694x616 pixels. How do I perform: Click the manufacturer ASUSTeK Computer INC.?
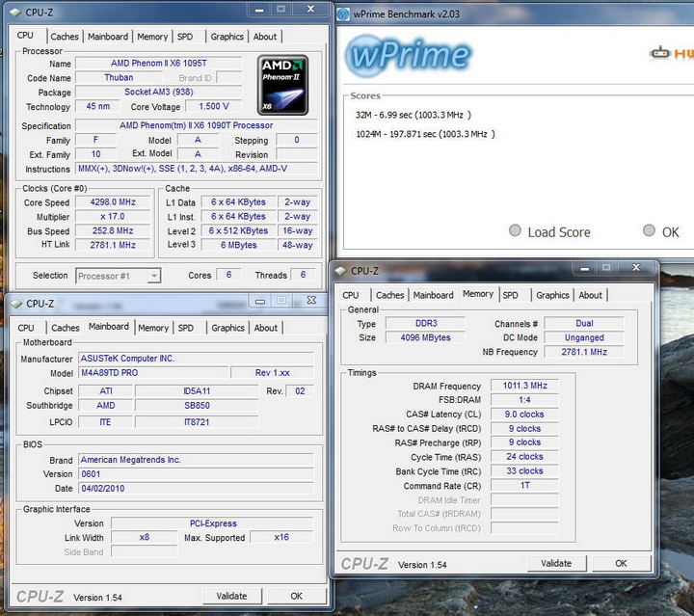[x=196, y=359]
